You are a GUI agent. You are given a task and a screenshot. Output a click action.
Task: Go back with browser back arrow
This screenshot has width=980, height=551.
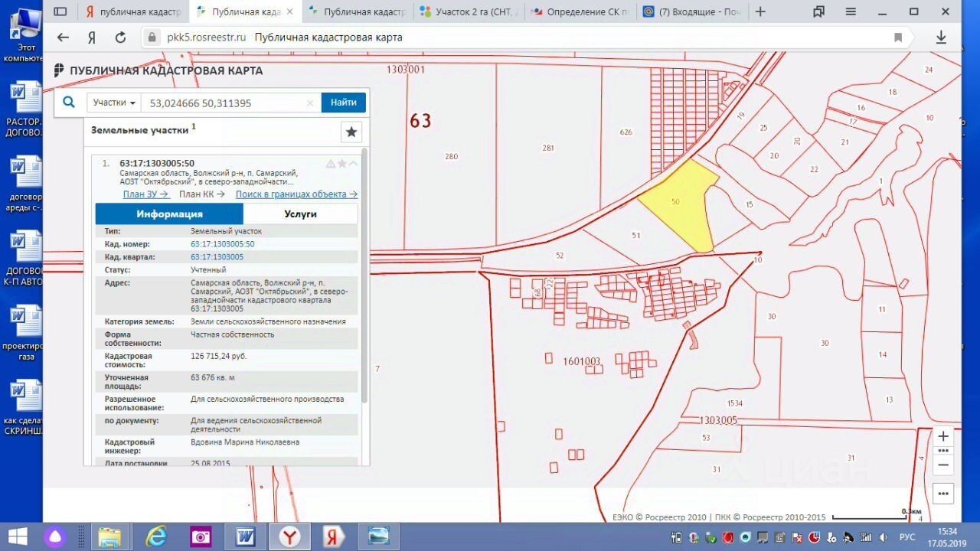coord(64,37)
